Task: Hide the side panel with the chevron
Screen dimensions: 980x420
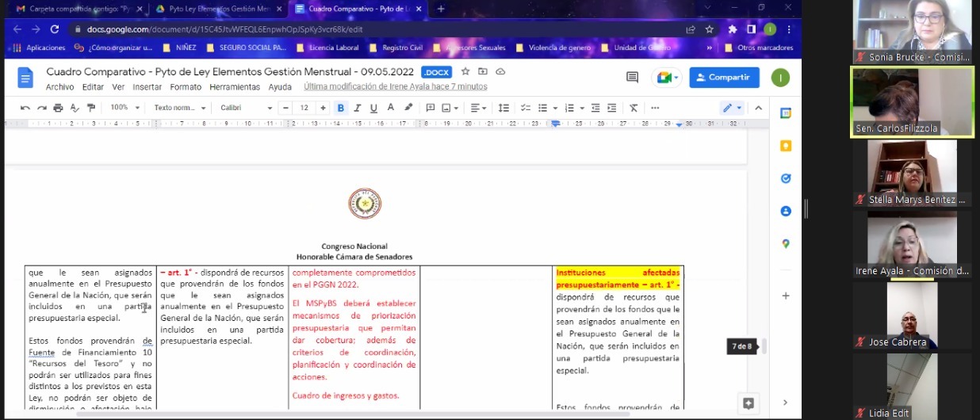Action: [786, 403]
